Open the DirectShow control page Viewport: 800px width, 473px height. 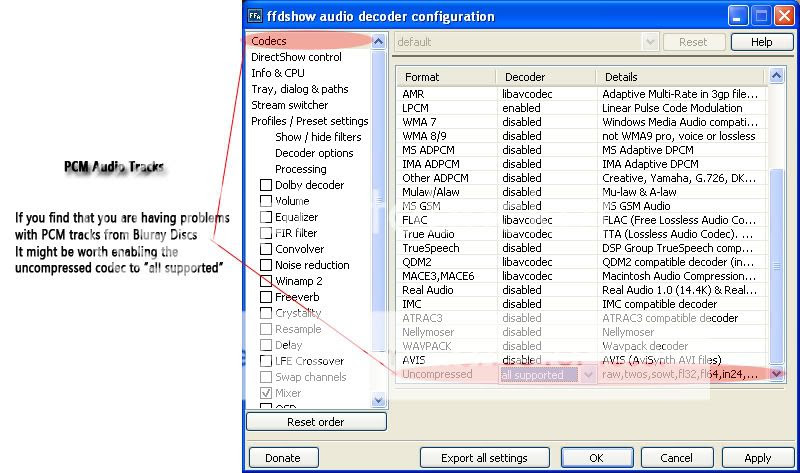click(x=296, y=57)
